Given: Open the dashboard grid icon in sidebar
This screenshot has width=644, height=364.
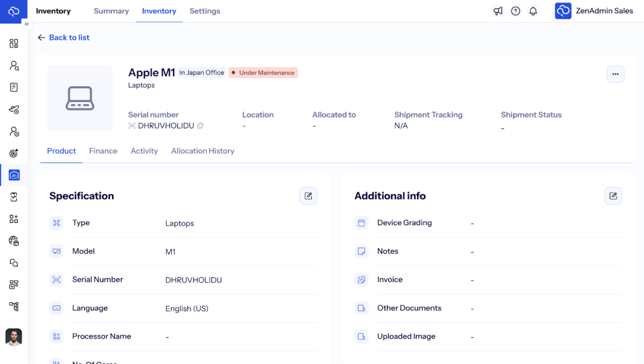Looking at the screenshot, I should click(x=14, y=43).
